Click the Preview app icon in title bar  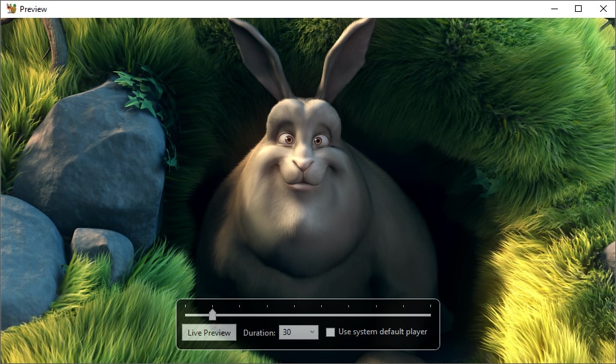pos(11,9)
